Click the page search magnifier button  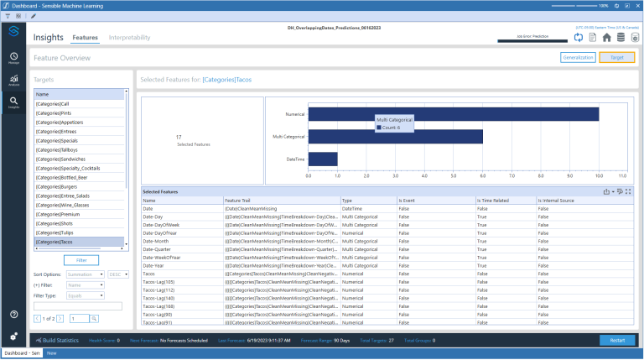click(x=94, y=319)
